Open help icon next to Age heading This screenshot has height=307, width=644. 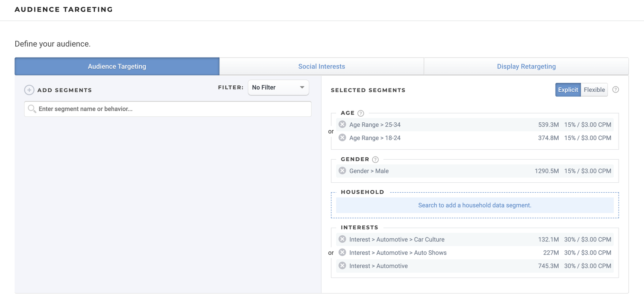[361, 113]
